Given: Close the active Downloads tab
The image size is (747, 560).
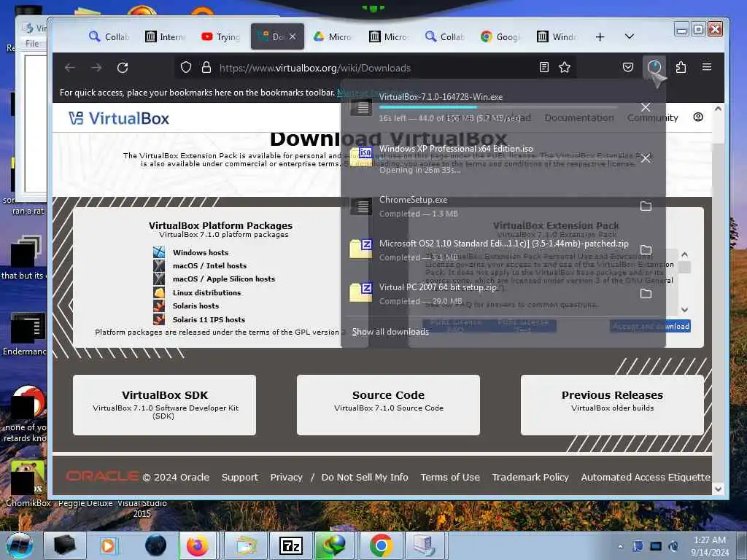Looking at the screenshot, I should (293, 36).
